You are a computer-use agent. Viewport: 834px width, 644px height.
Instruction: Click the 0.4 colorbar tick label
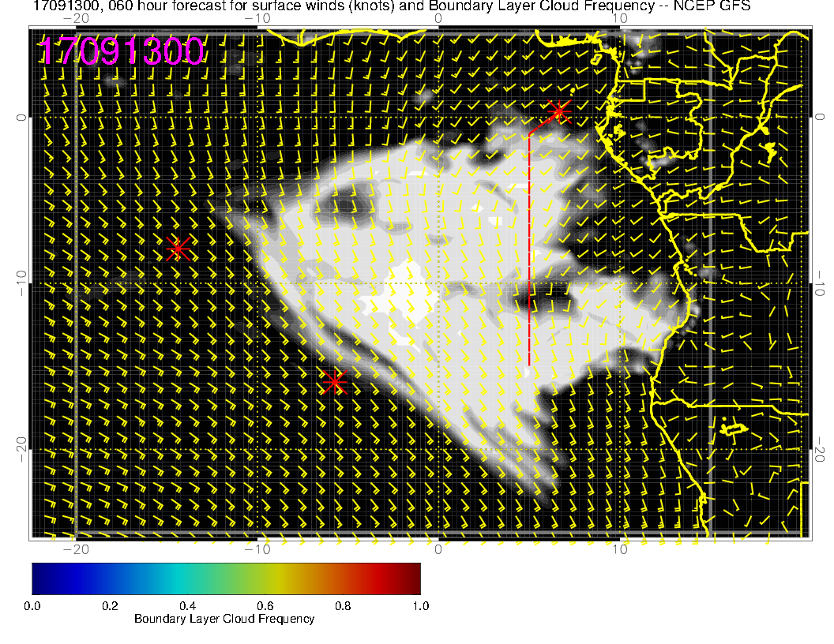click(x=187, y=606)
